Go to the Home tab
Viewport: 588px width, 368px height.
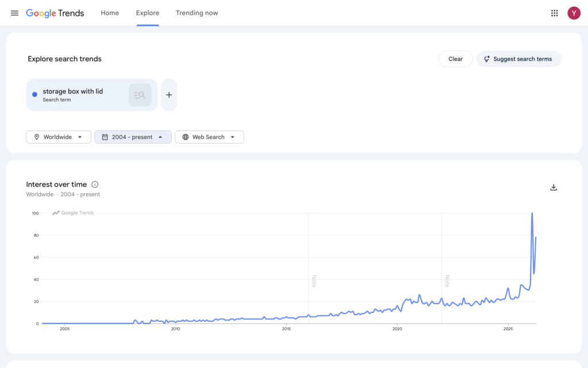coord(110,13)
